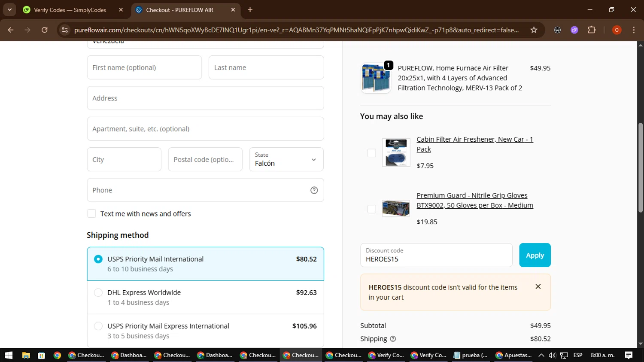The height and width of the screenshot is (362, 644).
Task: Switch to the prueba Notepad taskbar window
Action: [x=471, y=355]
